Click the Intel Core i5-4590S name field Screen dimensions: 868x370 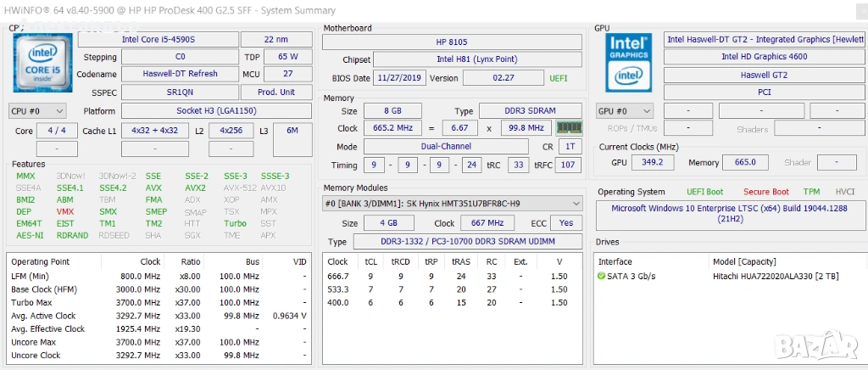point(157,39)
